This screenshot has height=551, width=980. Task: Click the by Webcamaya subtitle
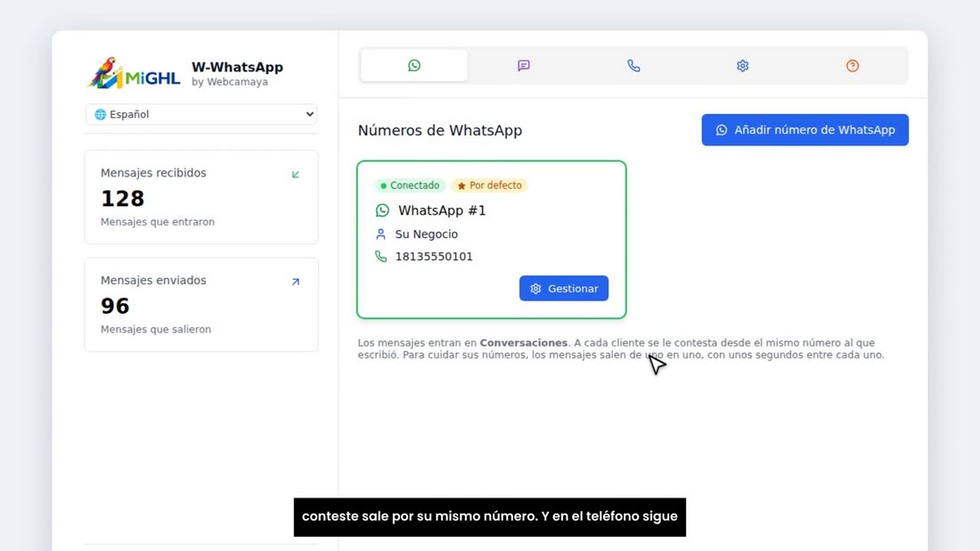pos(229,82)
